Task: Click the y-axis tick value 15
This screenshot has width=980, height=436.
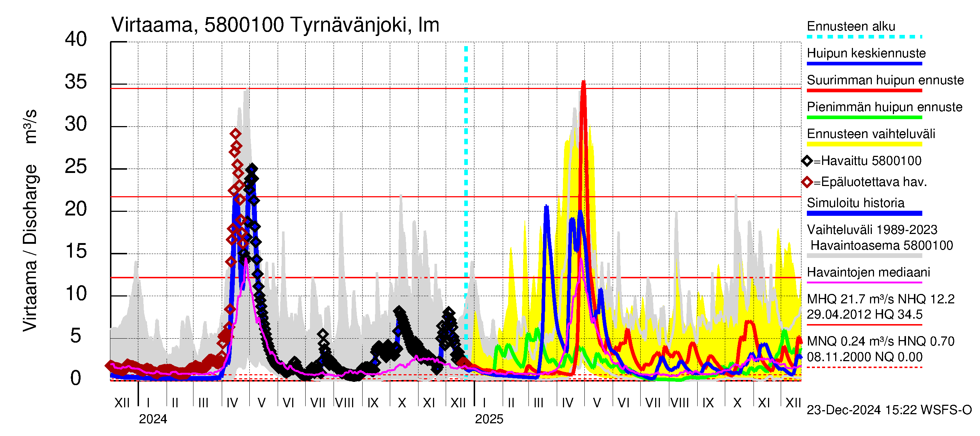Action: point(76,251)
